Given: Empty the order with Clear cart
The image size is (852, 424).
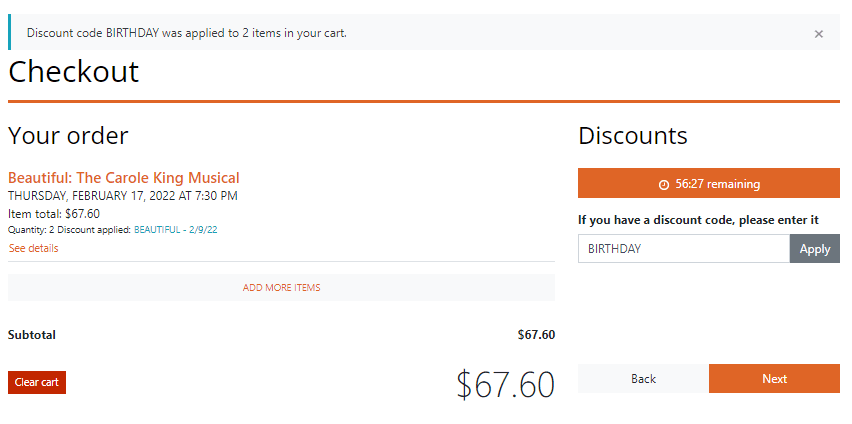Looking at the screenshot, I should 37,382.
